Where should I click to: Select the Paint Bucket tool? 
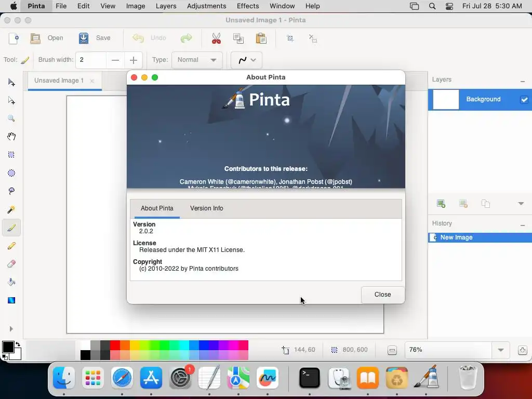[11, 282]
